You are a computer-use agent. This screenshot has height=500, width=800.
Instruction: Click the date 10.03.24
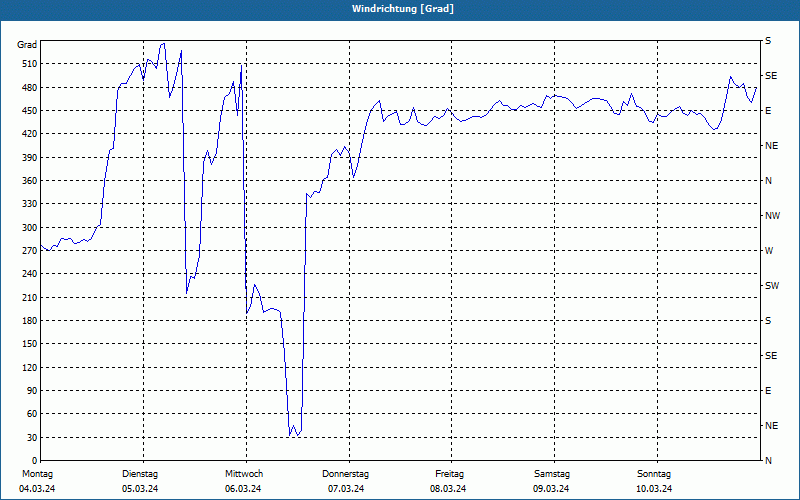tap(654, 489)
